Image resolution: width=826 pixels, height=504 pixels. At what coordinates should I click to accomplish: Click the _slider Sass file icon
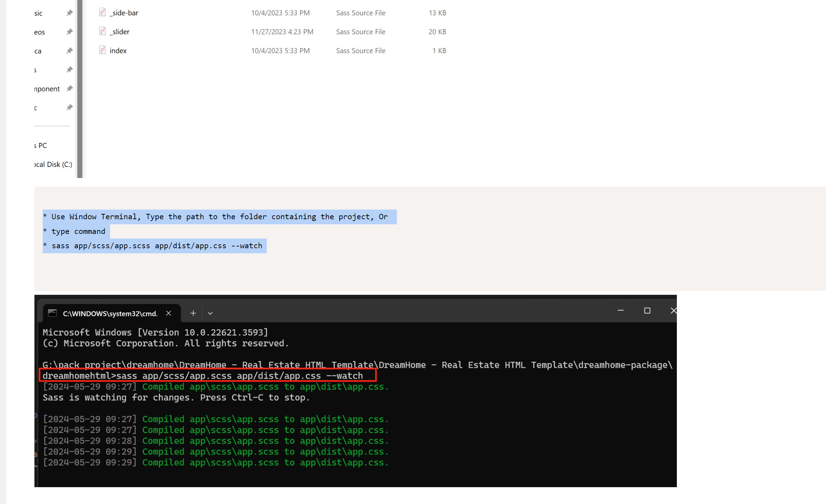(x=102, y=32)
